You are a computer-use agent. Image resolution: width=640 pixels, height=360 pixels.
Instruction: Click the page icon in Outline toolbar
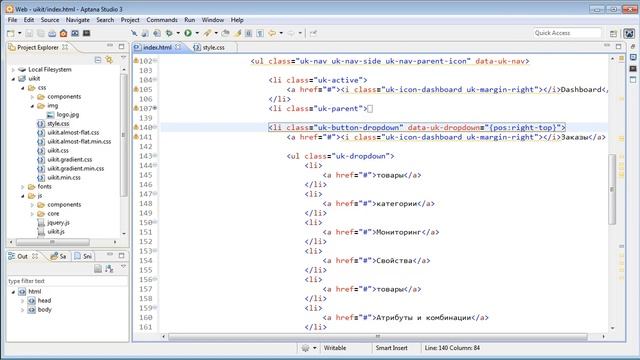tap(98, 269)
